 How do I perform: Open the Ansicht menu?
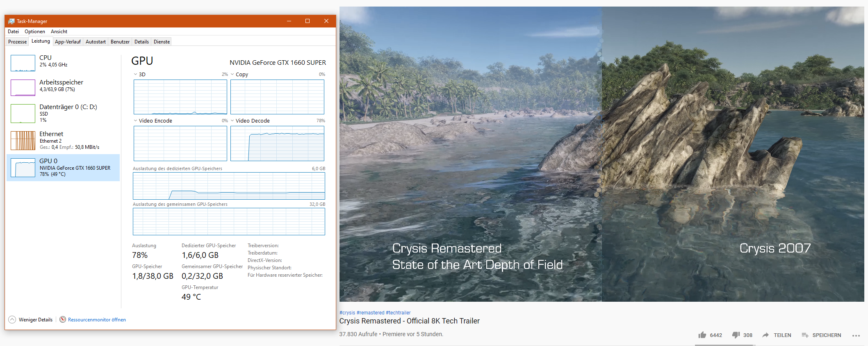tap(59, 32)
